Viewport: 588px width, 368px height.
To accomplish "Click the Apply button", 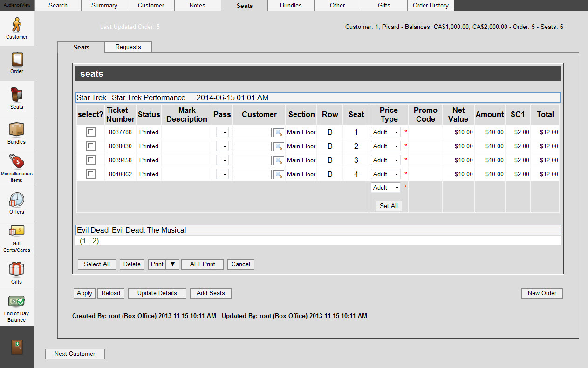I will coord(84,293).
